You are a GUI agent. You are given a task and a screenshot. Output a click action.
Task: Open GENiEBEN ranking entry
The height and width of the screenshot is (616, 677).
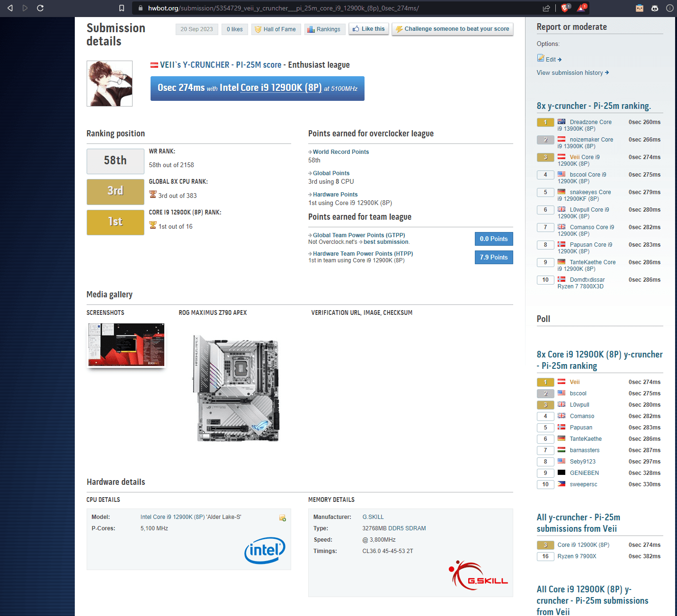pos(584,473)
